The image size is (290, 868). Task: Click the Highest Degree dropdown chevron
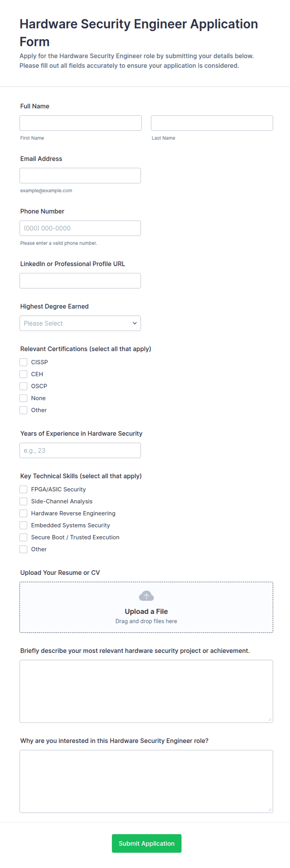pos(134,323)
